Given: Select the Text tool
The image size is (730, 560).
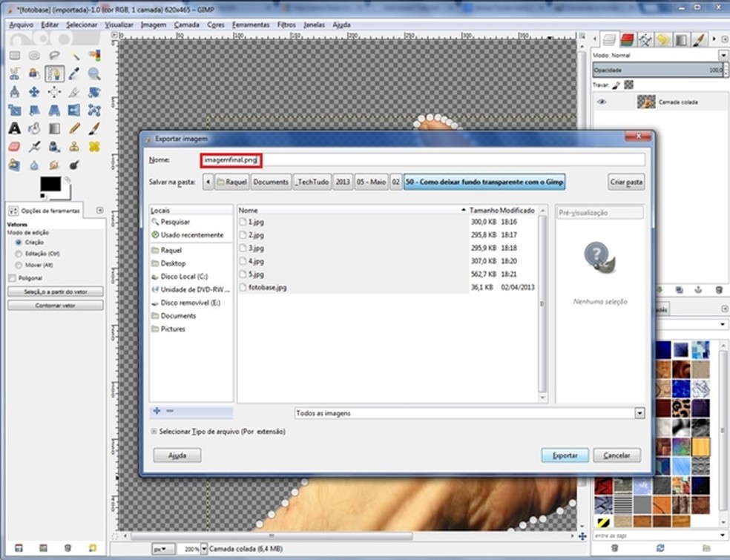Looking at the screenshot, I should pos(15,128).
